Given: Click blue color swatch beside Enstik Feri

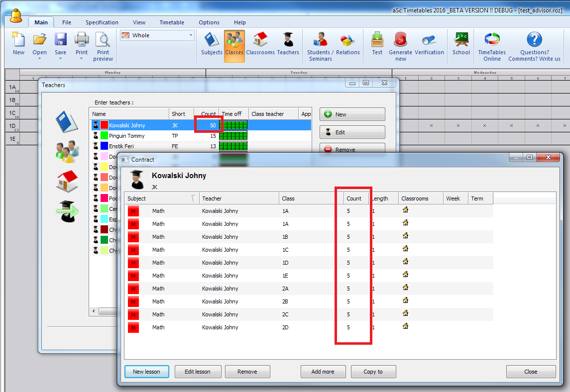Looking at the screenshot, I should [x=105, y=146].
